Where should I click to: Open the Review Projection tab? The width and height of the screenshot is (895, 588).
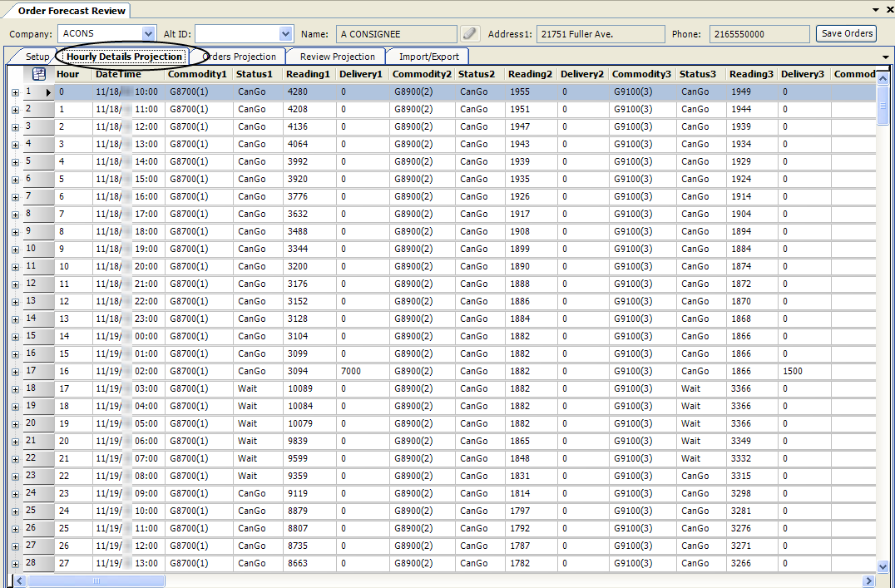(337, 57)
